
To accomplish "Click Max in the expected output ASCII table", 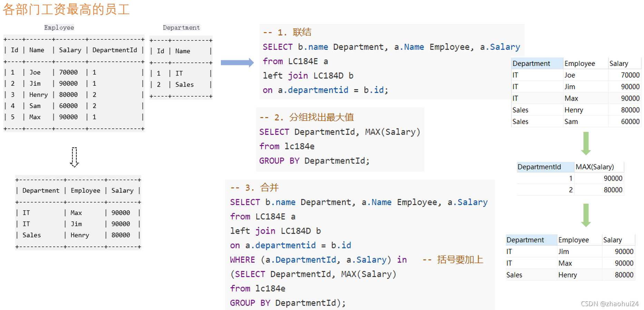I will 76,213.
